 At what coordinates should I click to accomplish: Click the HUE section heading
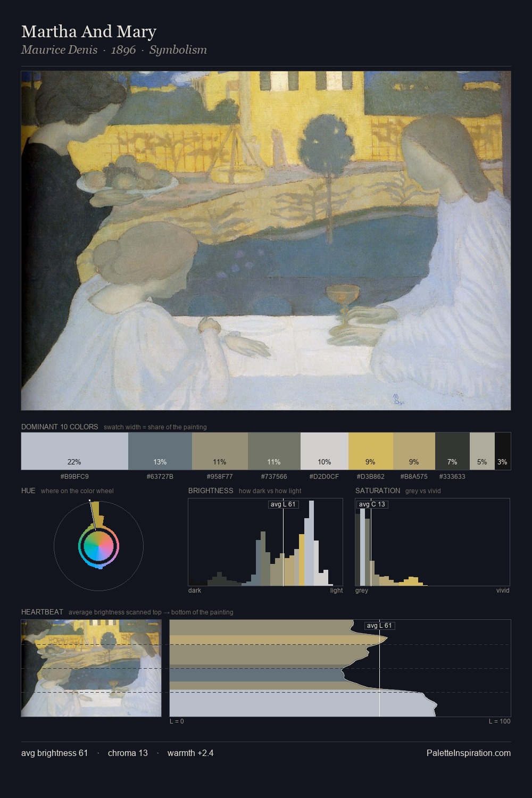28,491
